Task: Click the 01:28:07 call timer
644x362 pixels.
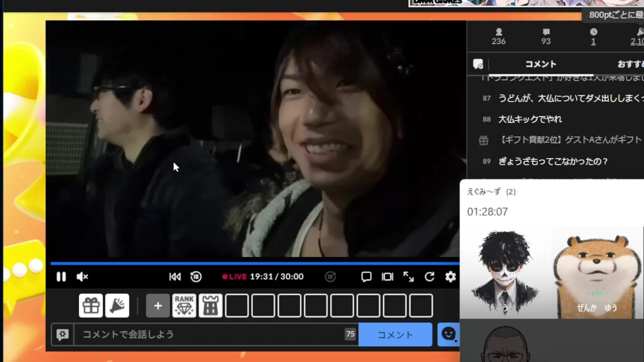Action: tap(487, 212)
